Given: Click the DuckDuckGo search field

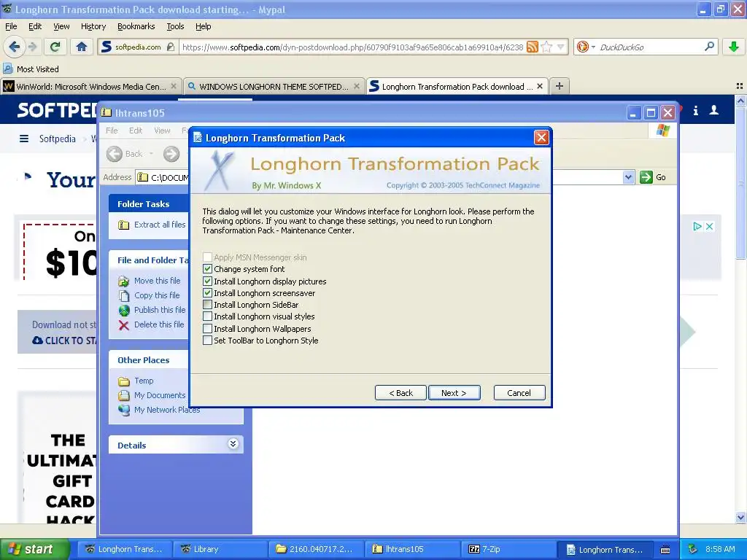Looking at the screenshot, I should pos(649,47).
